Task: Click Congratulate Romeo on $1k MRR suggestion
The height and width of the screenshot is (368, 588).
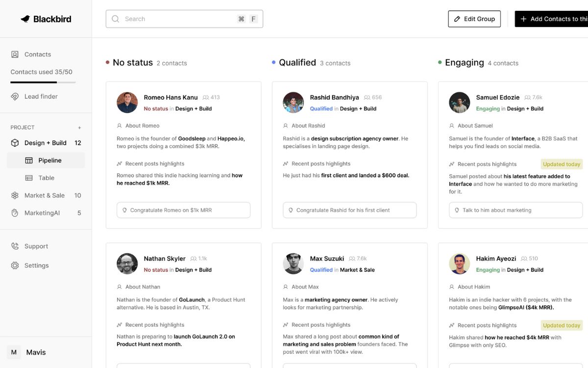Action: pos(183,210)
